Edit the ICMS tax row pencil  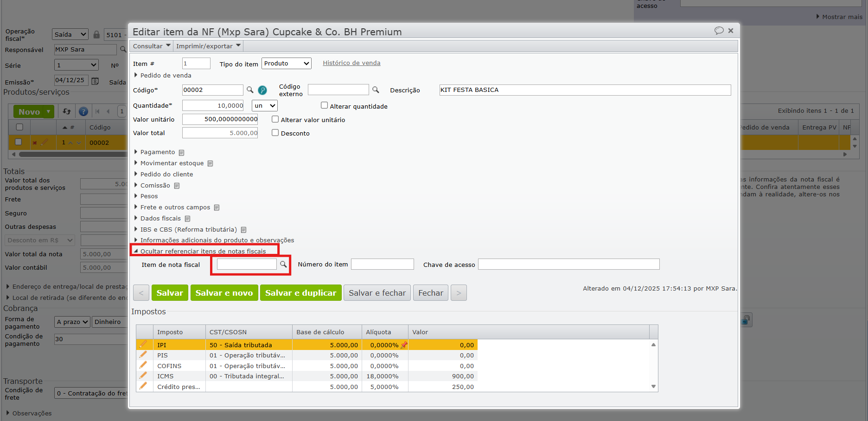pyautogui.click(x=143, y=376)
